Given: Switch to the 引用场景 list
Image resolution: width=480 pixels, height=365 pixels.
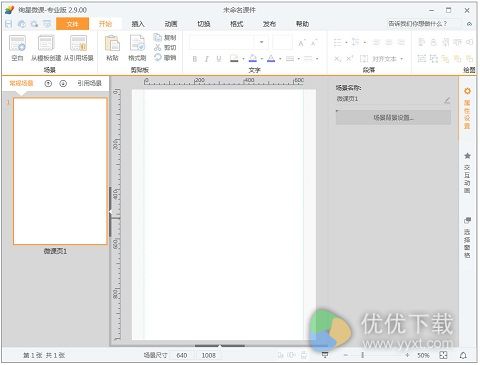Looking at the screenshot, I should [x=89, y=83].
